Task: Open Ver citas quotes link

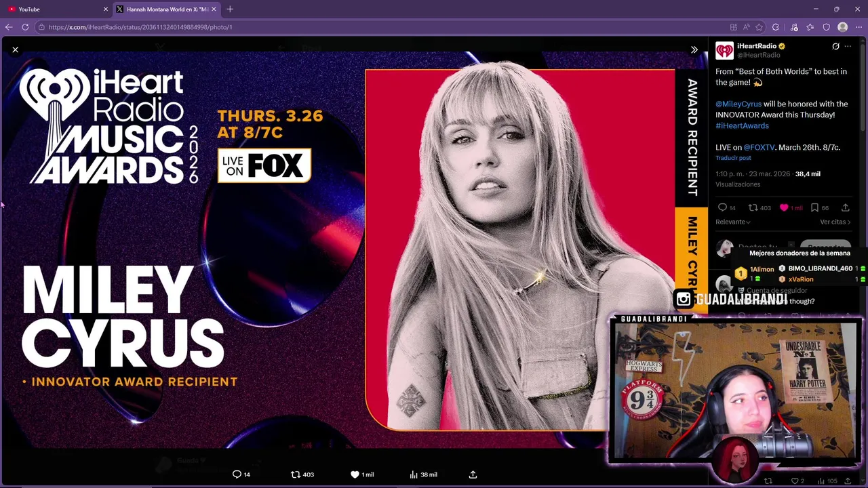Action: [x=835, y=222]
